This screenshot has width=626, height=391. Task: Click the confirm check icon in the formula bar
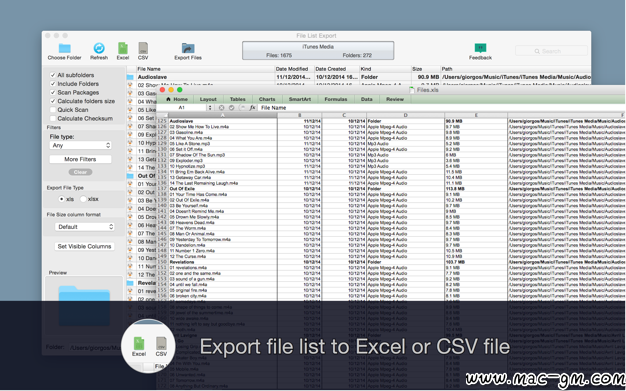[x=232, y=108]
